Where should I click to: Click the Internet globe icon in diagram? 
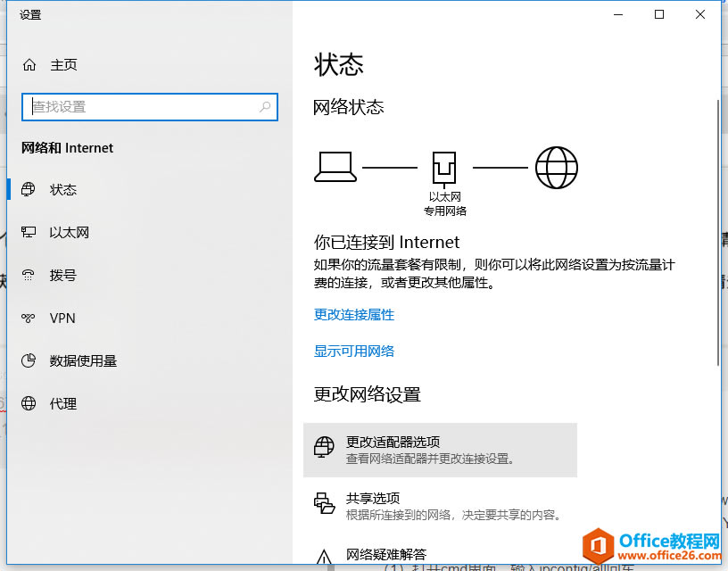[557, 168]
